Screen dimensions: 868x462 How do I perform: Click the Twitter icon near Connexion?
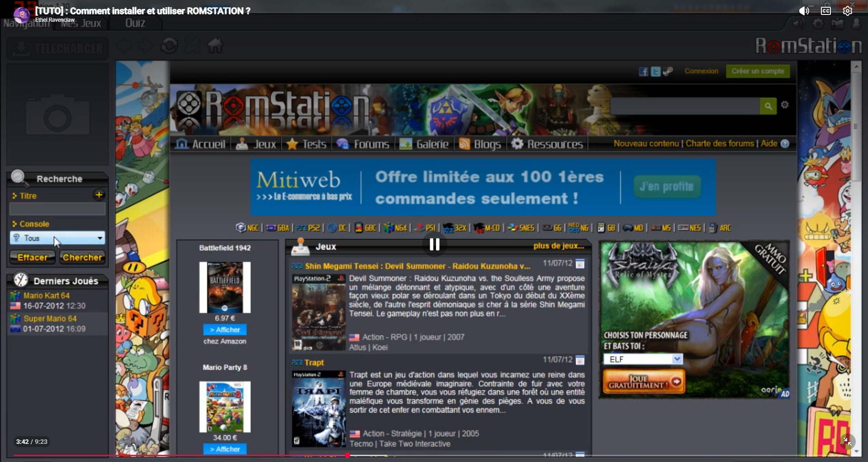click(655, 71)
